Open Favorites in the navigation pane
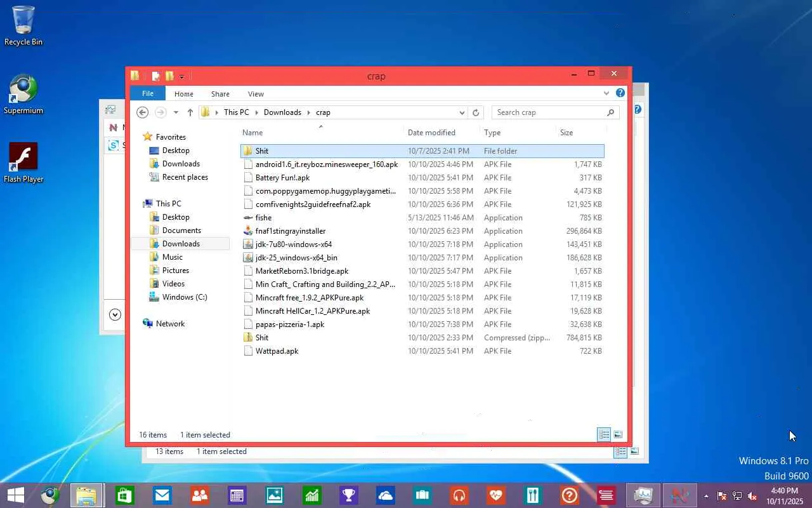Image resolution: width=812 pixels, height=508 pixels. point(171,137)
